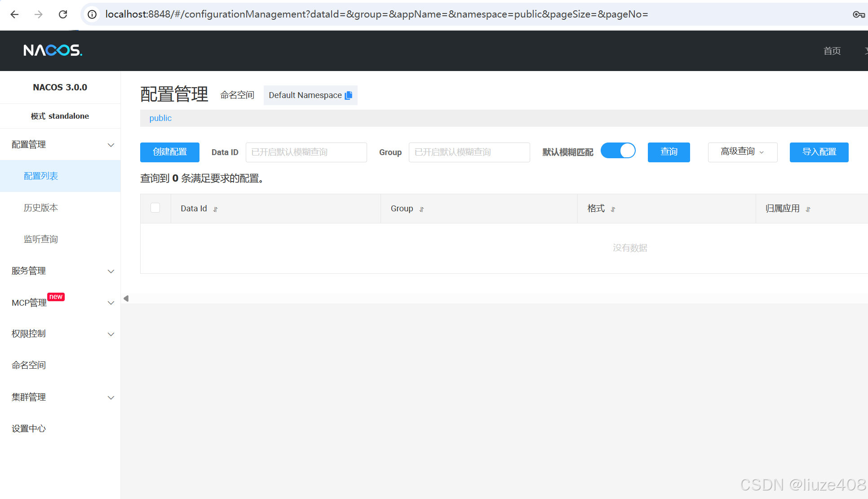Image resolution: width=868 pixels, height=499 pixels.
Task: Sort by 格式 column arrows
Action: pos(613,209)
